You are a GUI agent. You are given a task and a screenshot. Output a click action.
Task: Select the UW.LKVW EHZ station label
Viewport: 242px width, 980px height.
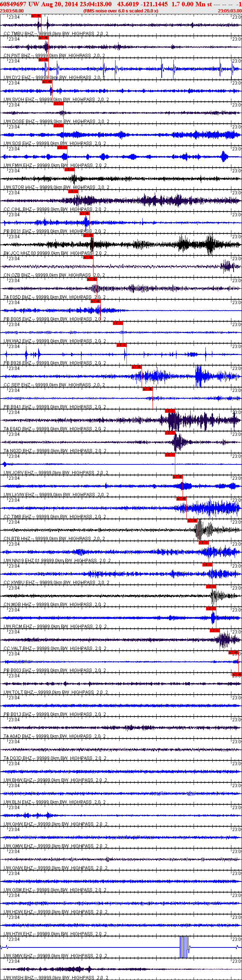pyautogui.click(x=56, y=495)
